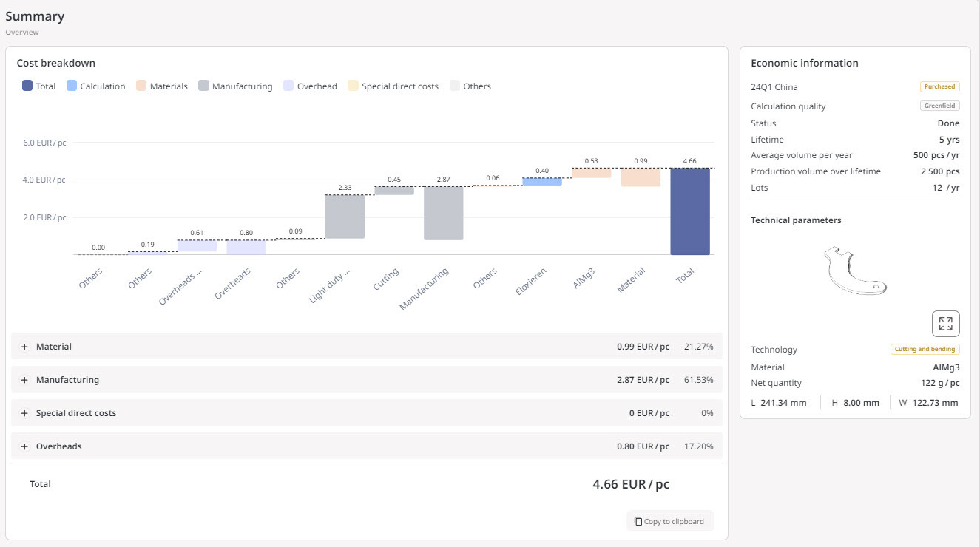Click the Greenfield calculation quality badge
This screenshot has height=547, width=980.
point(940,106)
